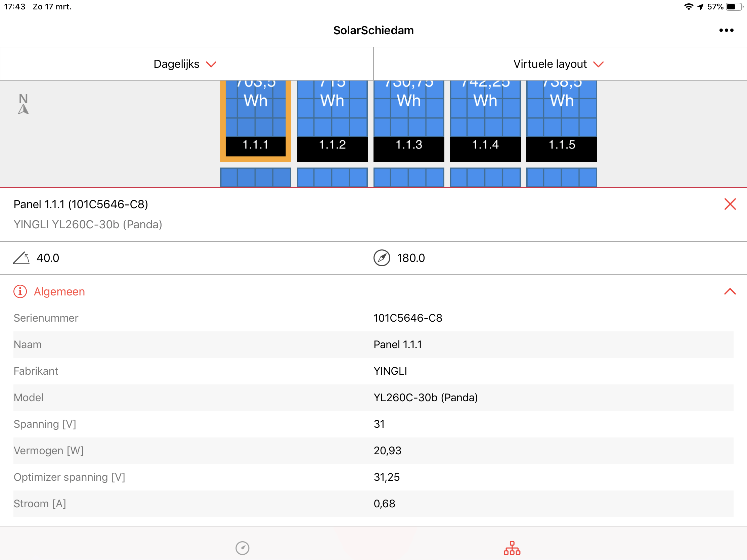Tap highlighted panel 1.1.1 tile
The height and width of the screenshot is (560, 747).
256,122
